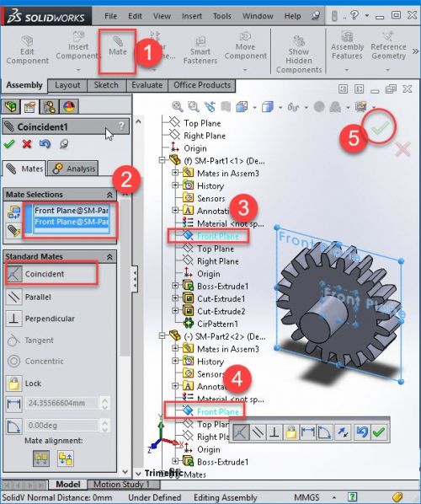Viewport: 421px width, 504px height.
Task: Expand Cut-Extrude1 feature node
Action: point(175,298)
